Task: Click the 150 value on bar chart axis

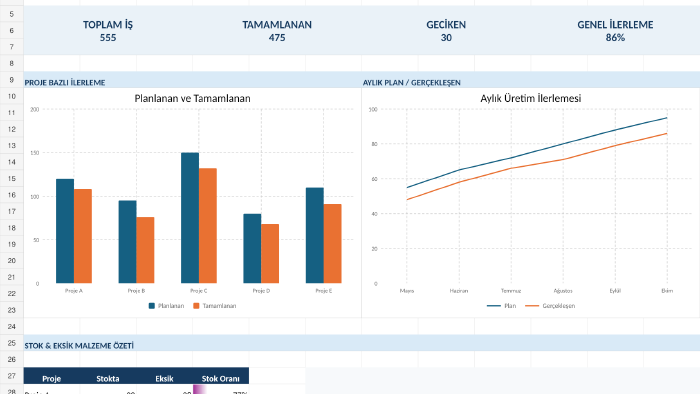Action: (35, 153)
